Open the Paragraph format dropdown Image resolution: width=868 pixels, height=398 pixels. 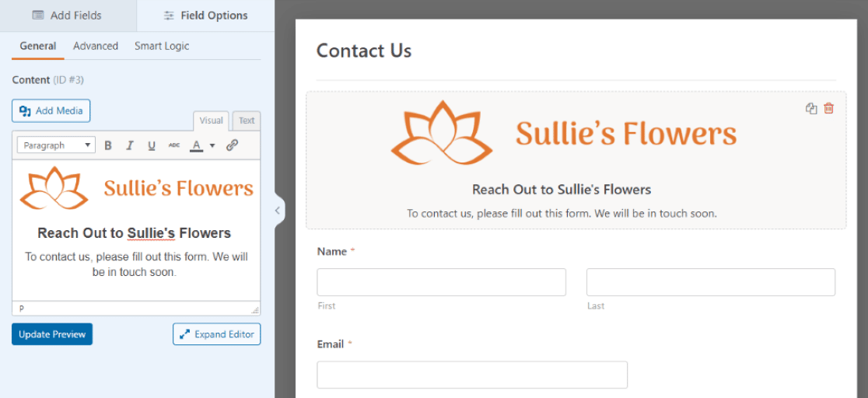coord(56,145)
